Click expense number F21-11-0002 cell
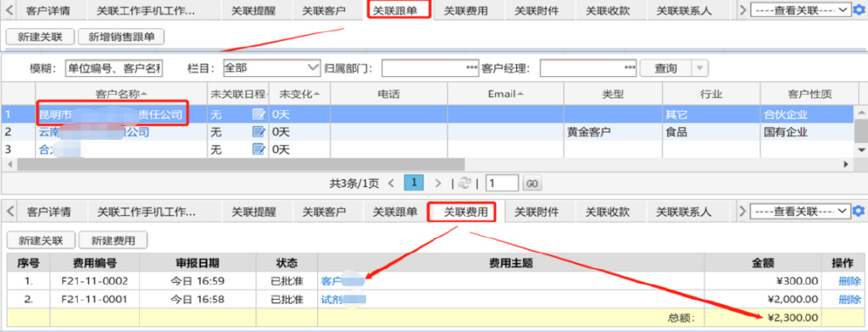868x332 pixels. pos(95,281)
